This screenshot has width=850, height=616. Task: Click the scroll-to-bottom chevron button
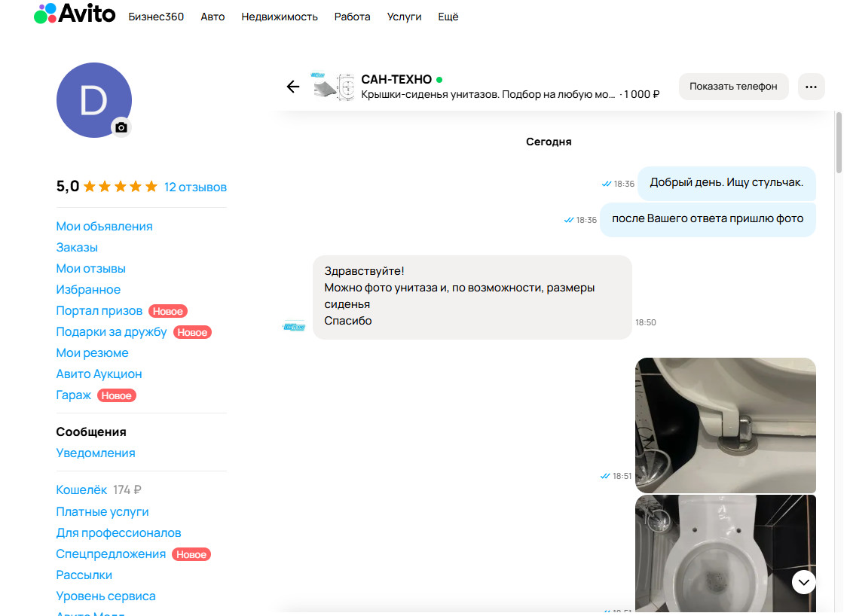(804, 582)
